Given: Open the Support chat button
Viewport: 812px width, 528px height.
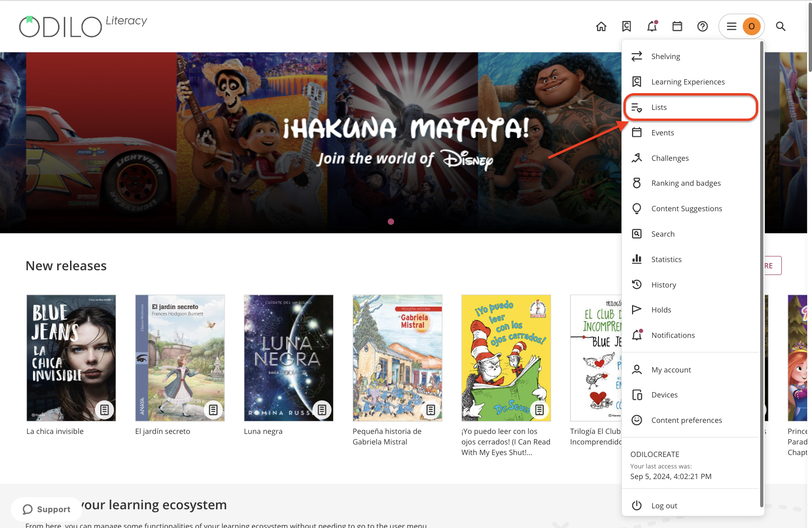Looking at the screenshot, I should 47,509.
